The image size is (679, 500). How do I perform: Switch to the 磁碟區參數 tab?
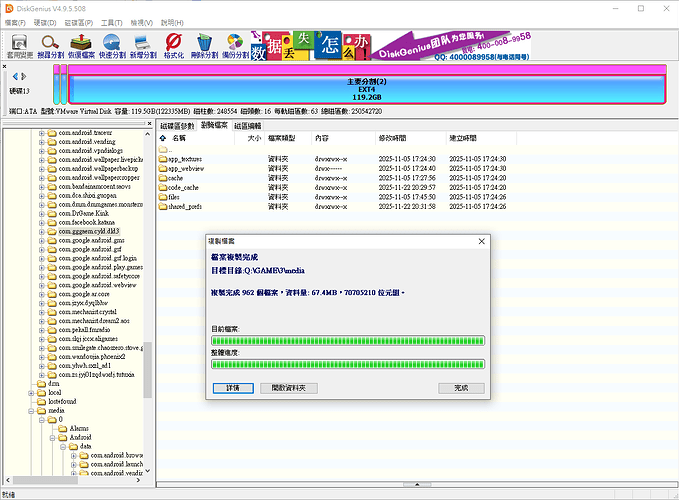pos(178,126)
